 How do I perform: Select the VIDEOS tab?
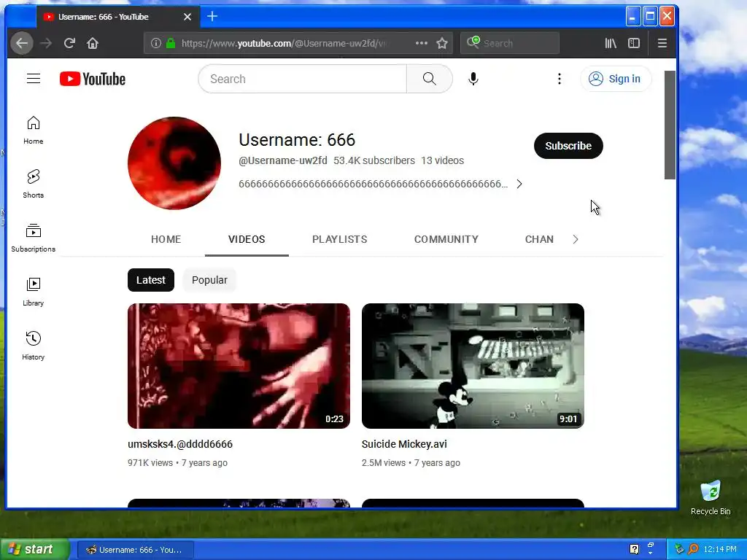[247, 239]
